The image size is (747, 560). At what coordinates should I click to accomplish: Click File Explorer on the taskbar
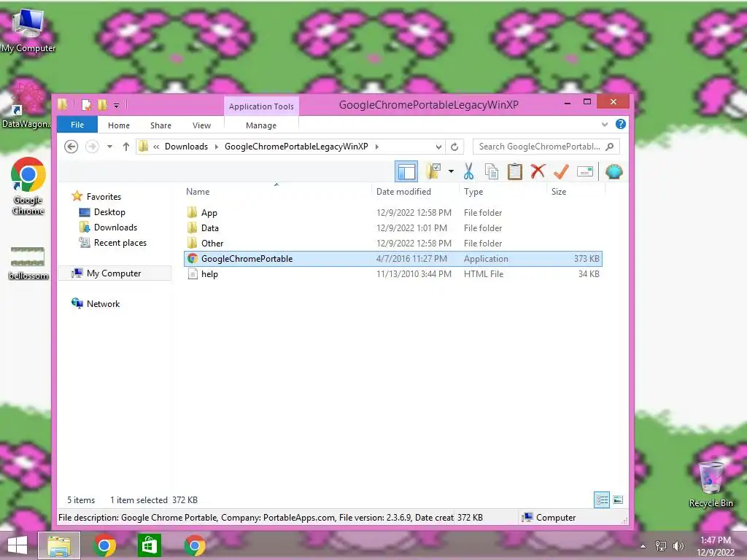59,545
